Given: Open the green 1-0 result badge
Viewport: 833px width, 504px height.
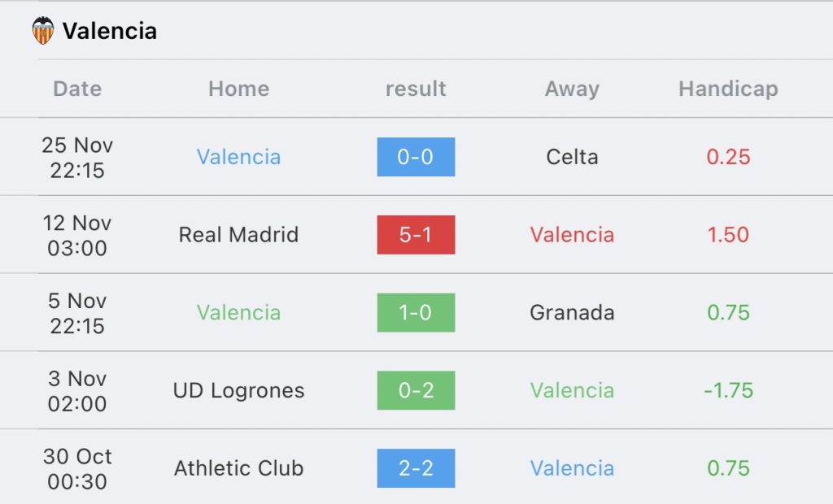Looking at the screenshot, I should point(416,312).
